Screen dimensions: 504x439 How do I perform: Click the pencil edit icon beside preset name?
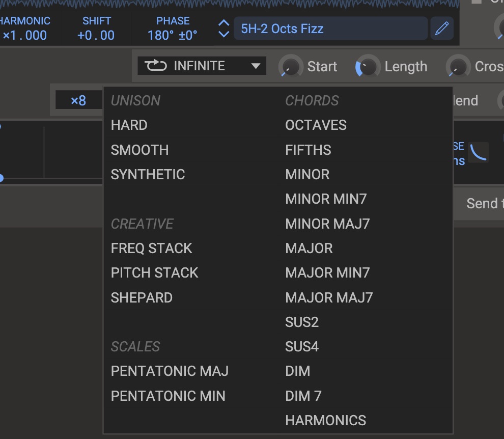coord(441,29)
